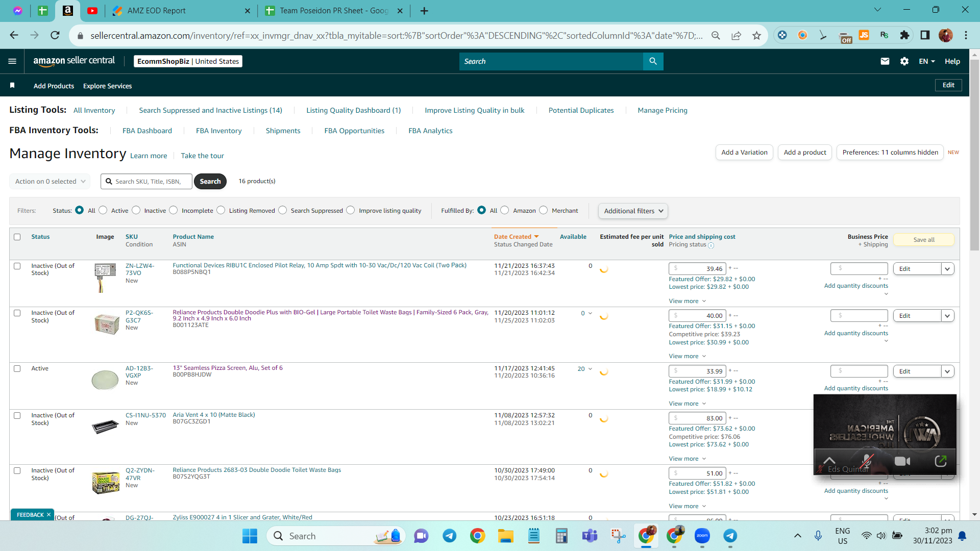Open Search Suppressed and Inactive Listings (14)
The image size is (980, 551).
click(210, 110)
